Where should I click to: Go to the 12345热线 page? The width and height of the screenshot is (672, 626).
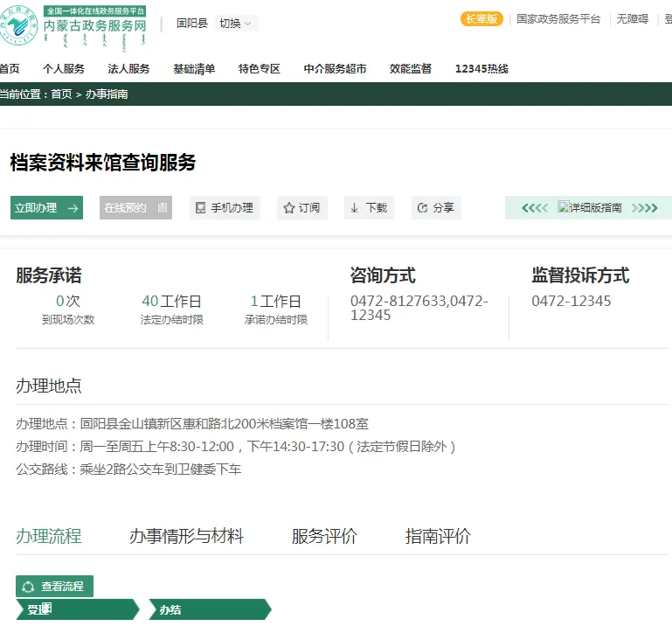coord(481,69)
